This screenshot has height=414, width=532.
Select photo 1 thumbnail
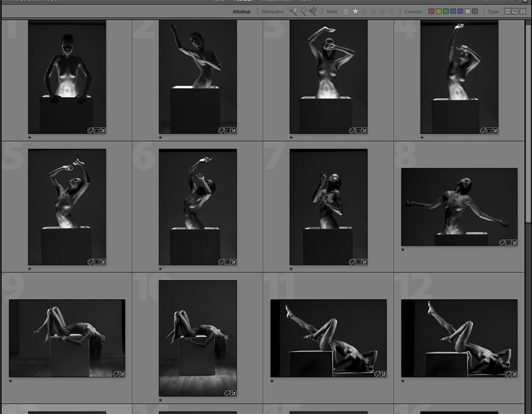pos(67,77)
